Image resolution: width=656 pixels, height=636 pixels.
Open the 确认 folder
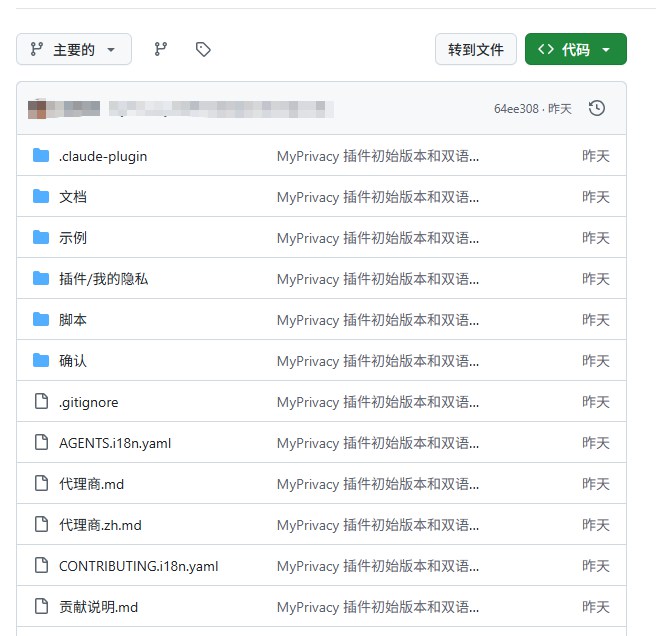tap(73, 361)
